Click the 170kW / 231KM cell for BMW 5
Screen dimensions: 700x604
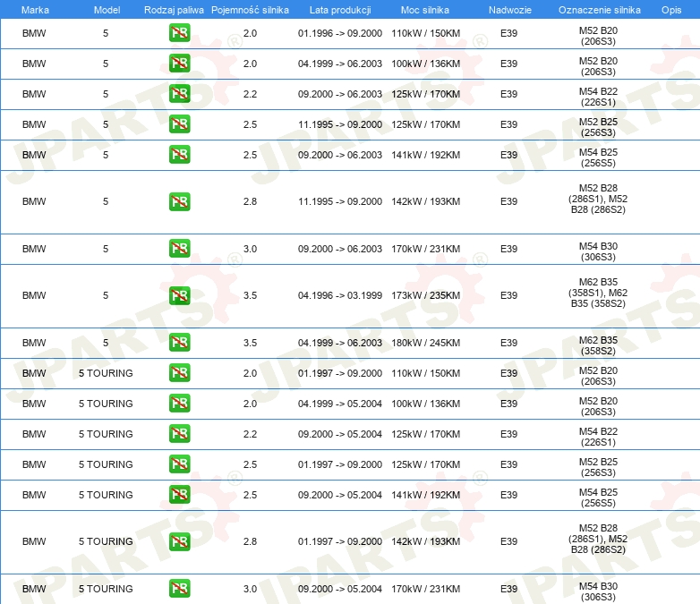point(425,249)
